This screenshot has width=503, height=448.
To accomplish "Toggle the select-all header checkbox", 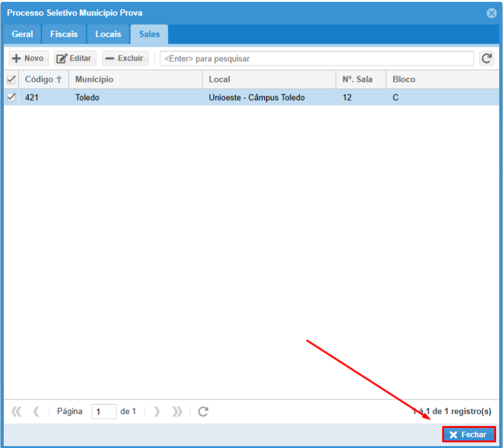I will 11,80.
